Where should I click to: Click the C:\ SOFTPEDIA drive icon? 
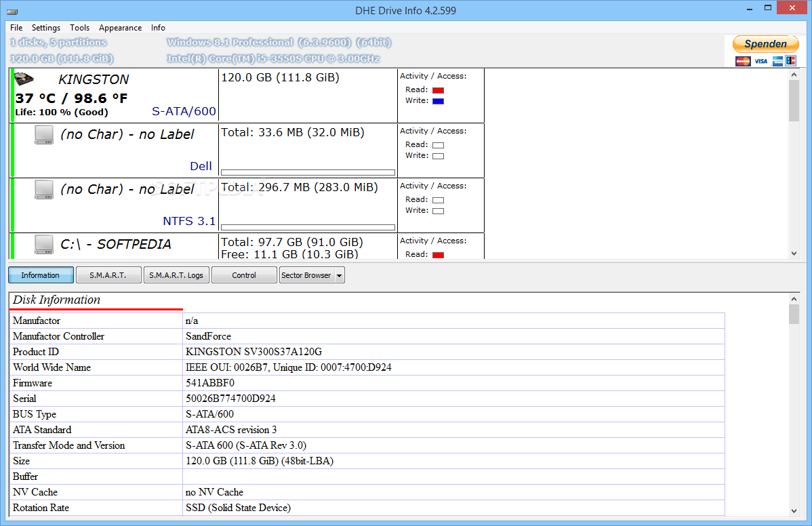(44, 245)
